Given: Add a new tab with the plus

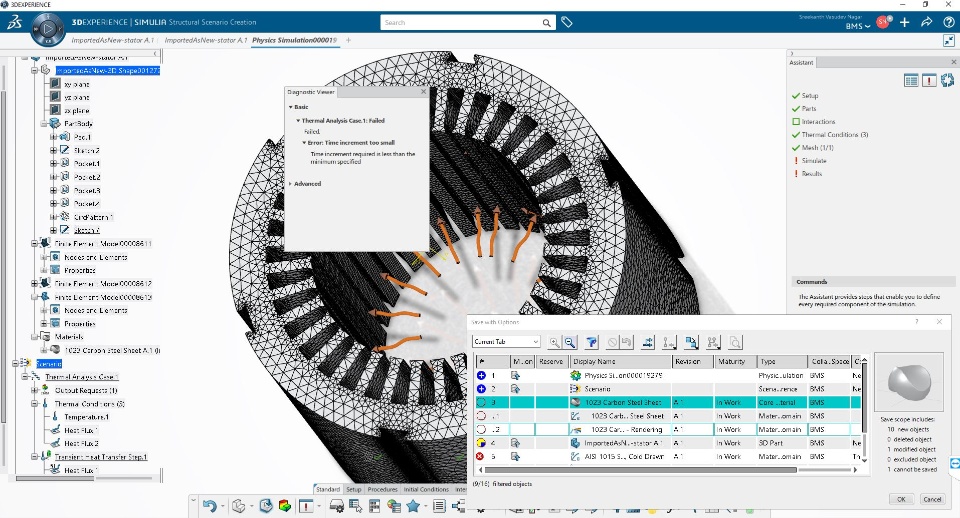Looking at the screenshot, I should coord(348,40).
